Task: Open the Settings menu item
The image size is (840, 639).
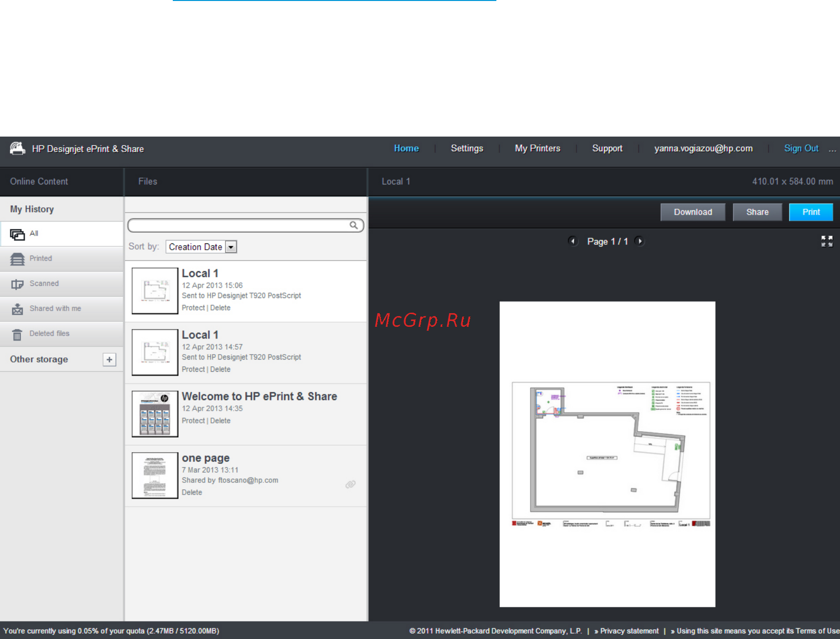Action: pos(467,148)
